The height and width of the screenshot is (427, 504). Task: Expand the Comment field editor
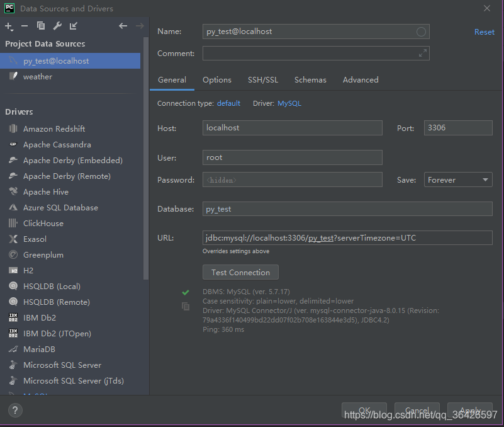[x=423, y=53]
